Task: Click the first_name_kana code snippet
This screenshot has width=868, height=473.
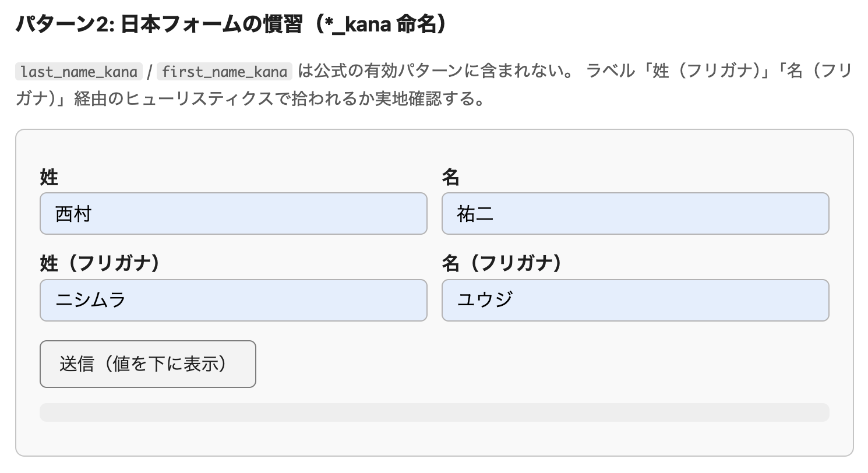Action: pos(224,72)
